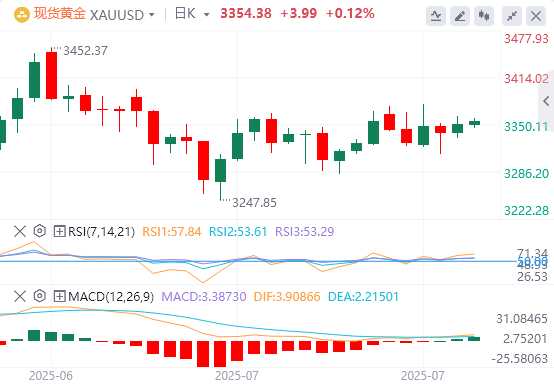Click the latest rightmost green candle

[475, 123]
